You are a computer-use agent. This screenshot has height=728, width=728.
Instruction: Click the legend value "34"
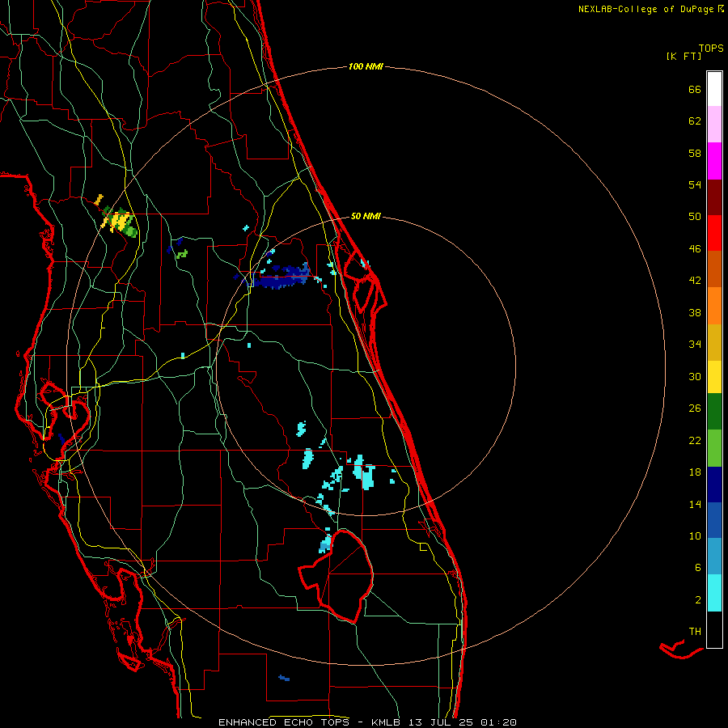695,345
